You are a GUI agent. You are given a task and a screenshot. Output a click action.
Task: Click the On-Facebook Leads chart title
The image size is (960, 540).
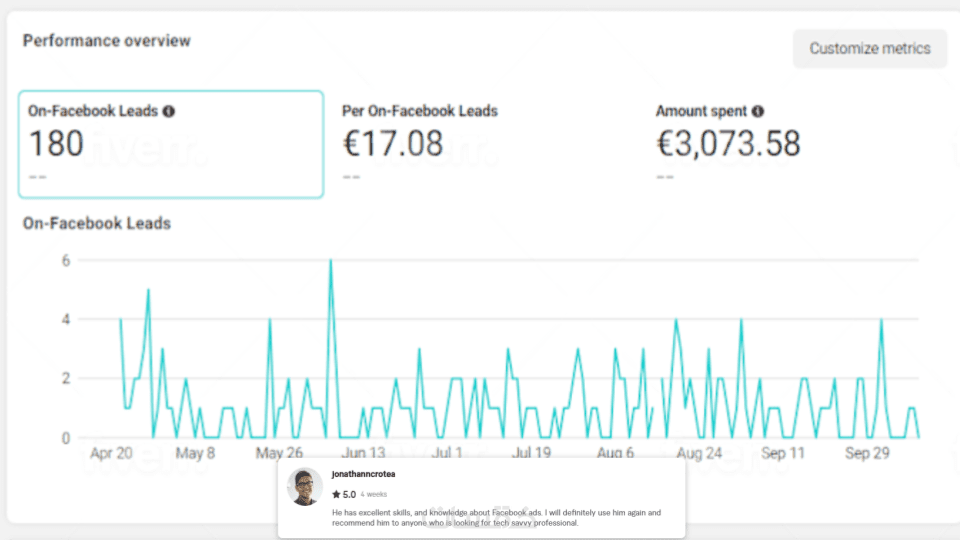coord(97,223)
